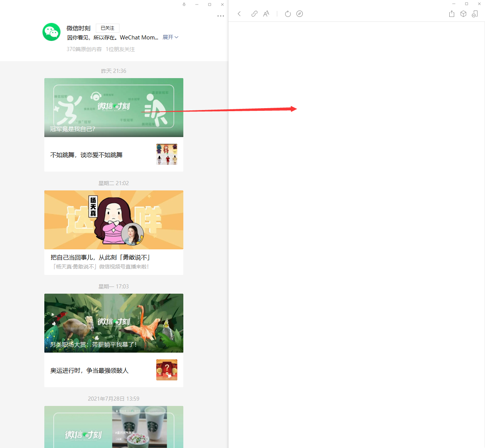This screenshot has width=485, height=448.
Task: Close the article viewer window
Action: [479, 4]
